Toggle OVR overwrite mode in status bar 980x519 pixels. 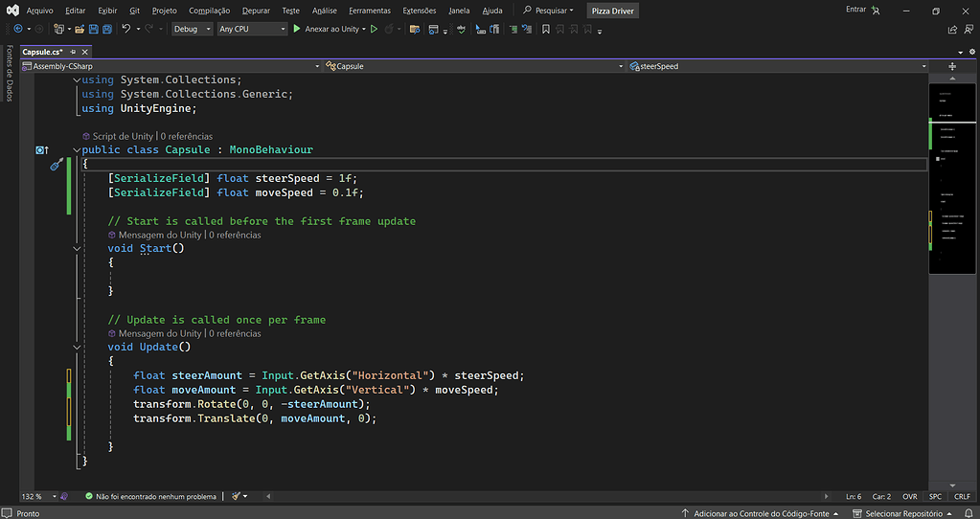coord(909,497)
